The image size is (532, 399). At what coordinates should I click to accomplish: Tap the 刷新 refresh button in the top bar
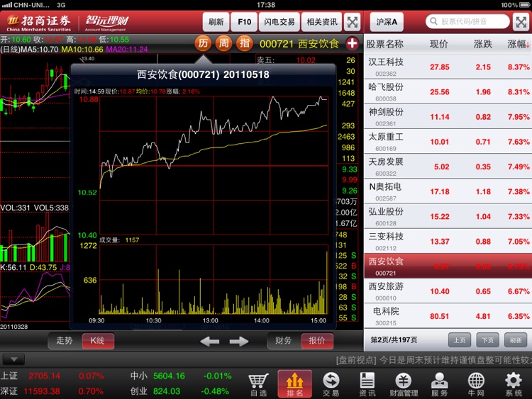click(x=216, y=22)
